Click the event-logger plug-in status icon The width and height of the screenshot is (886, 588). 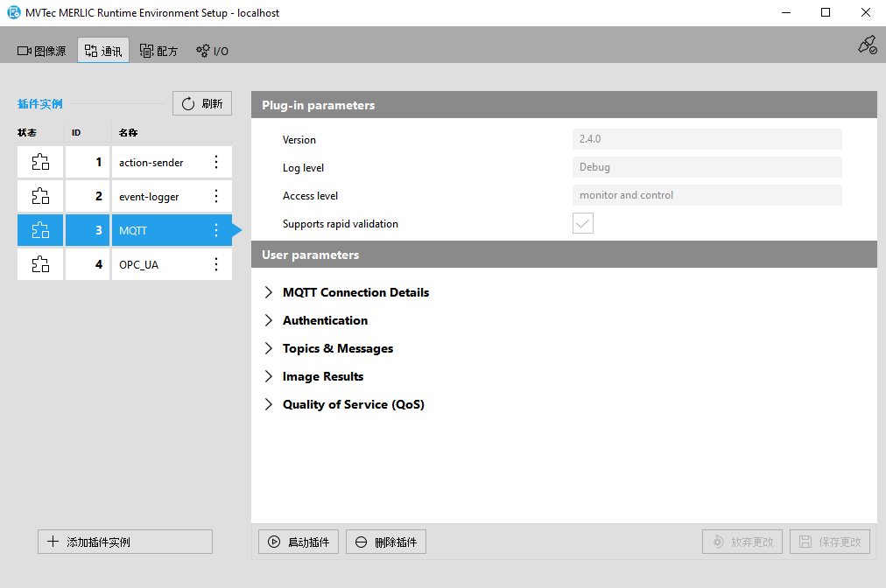[x=40, y=196]
